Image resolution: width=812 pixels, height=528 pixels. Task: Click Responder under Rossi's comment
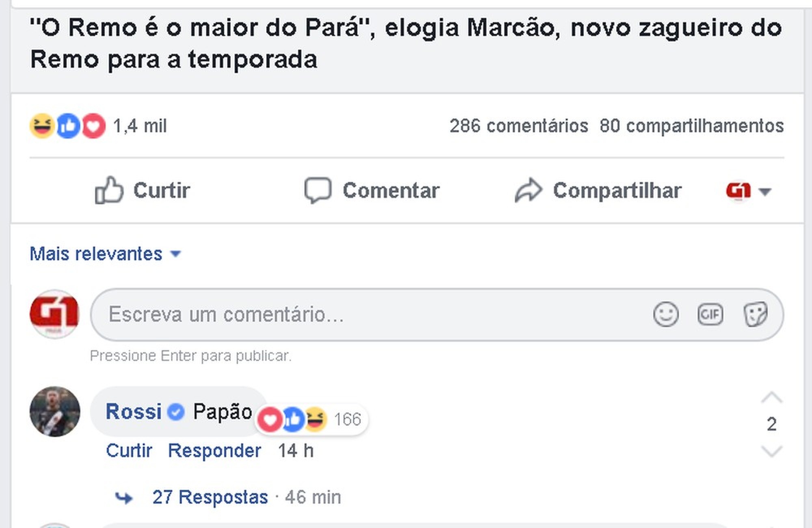click(214, 451)
